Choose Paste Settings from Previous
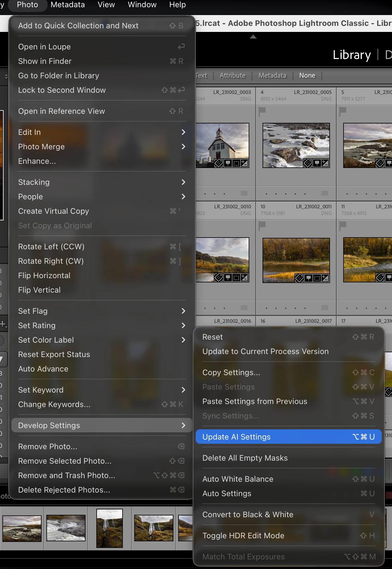 click(288, 401)
